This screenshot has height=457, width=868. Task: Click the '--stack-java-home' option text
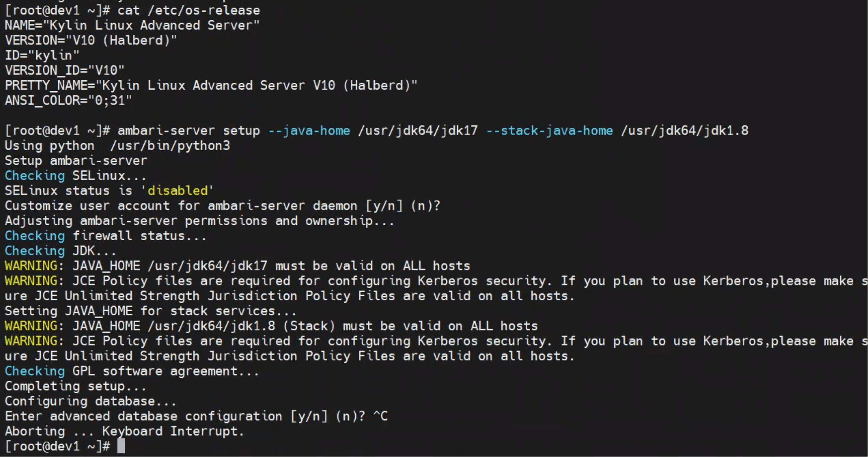(549, 131)
